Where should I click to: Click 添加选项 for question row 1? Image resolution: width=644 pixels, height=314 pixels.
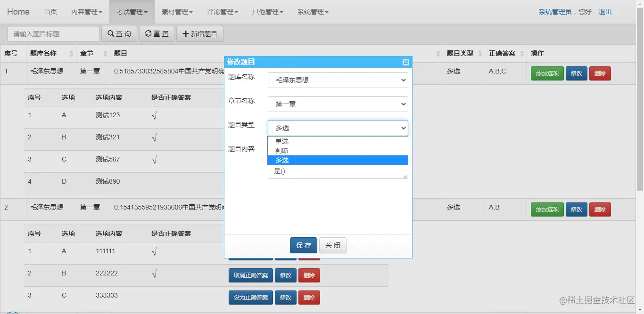[x=547, y=73]
